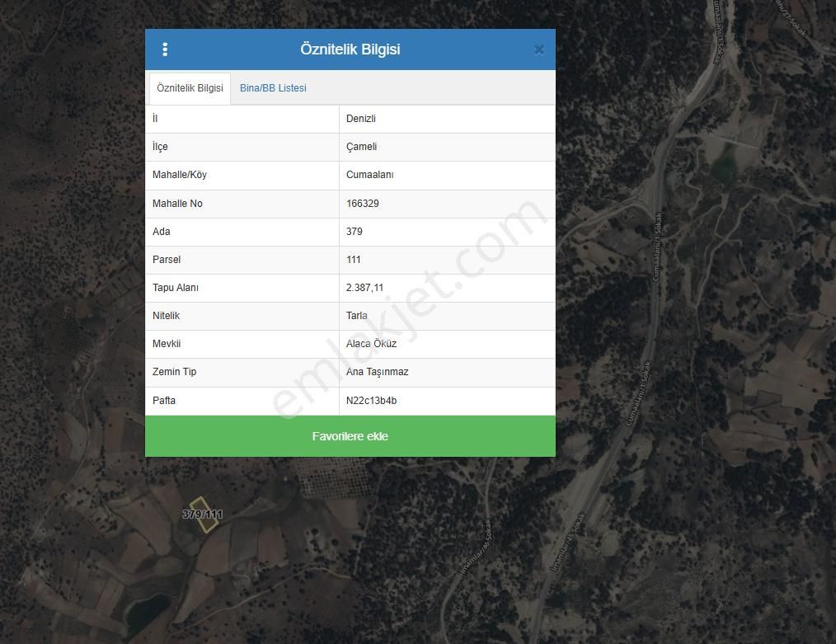Screen dimensions: 836x644
Task: Select the Zemin Tip value Ana Taşınmaz
Action: pyautogui.click(x=377, y=372)
